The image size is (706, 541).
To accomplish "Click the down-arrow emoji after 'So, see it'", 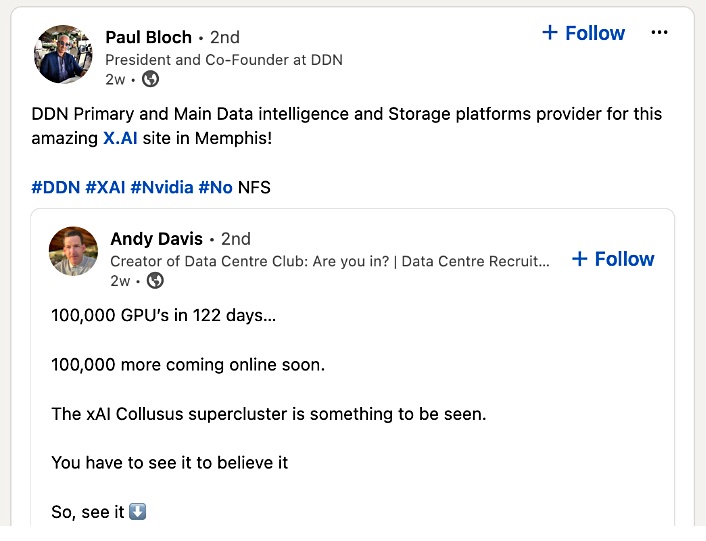I will (137, 512).
